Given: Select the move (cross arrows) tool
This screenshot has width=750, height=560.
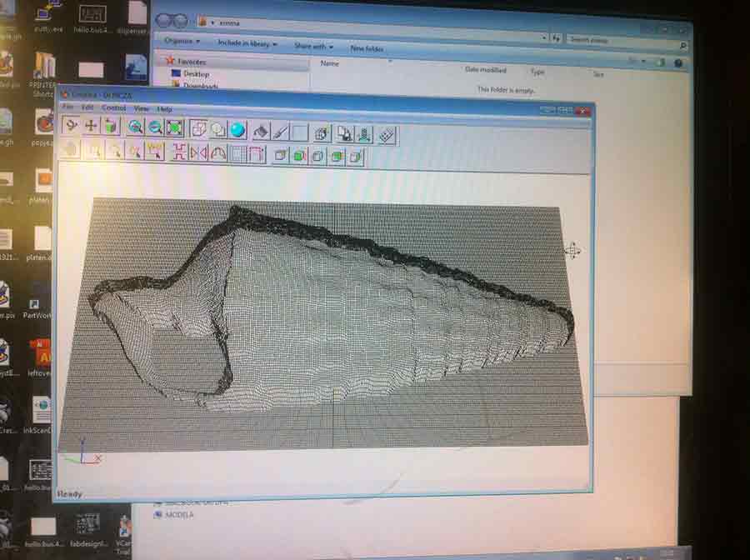Looking at the screenshot, I should tap(91, 126).
